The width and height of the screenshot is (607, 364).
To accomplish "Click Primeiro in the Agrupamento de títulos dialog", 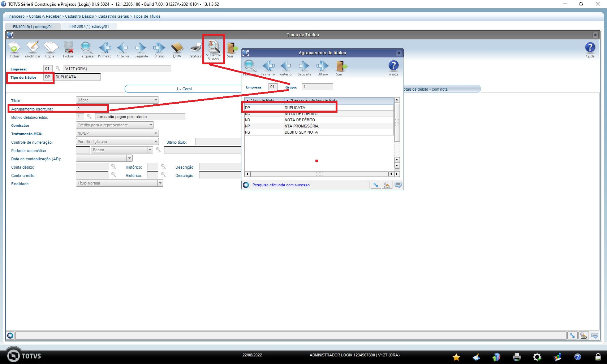I will pyautogui.click(x=268, y=68).
